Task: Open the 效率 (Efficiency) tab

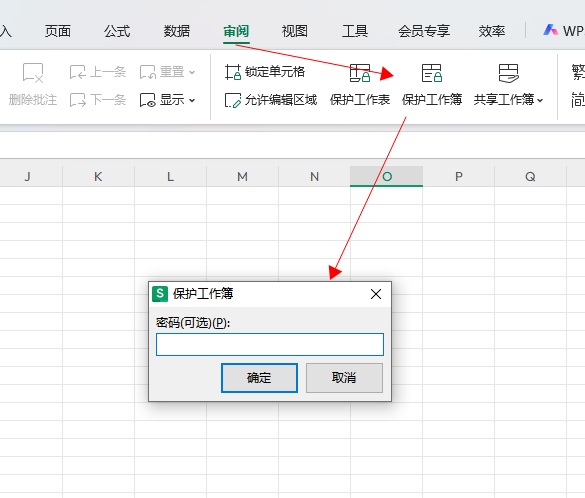Action: click(492, 31)
